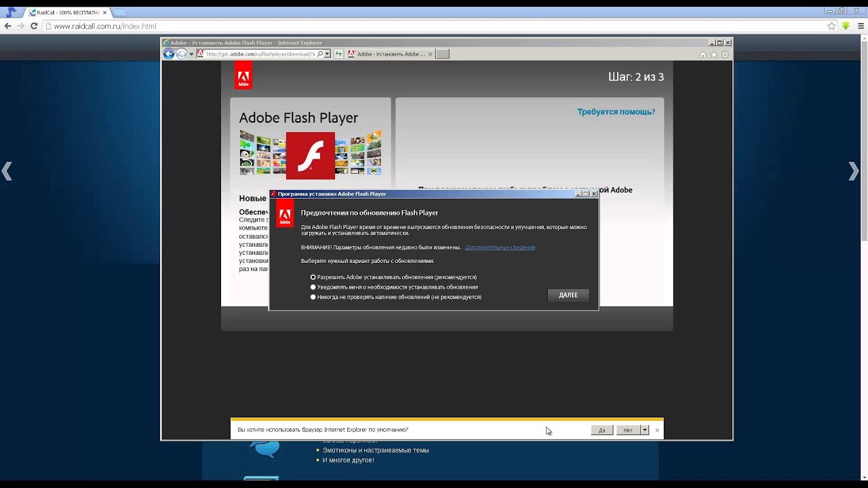Close the Adobe tab in Internet Explorer
This screenshot has height=488, width=868.
pyautogui.click(x=429, y=54)
